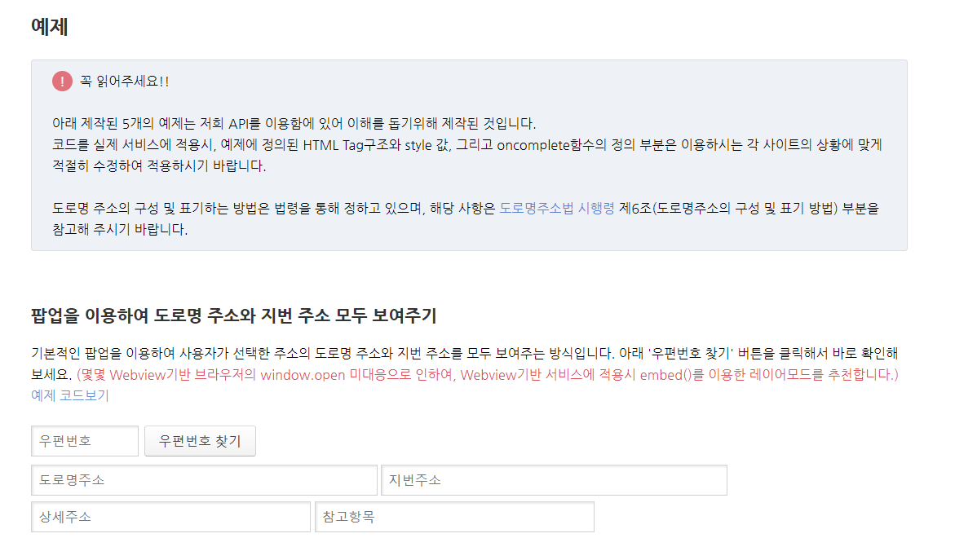Click the description starting 기본적인 팝업을 이용하여
Screen dimensions: 955x560
pos(465,364)
